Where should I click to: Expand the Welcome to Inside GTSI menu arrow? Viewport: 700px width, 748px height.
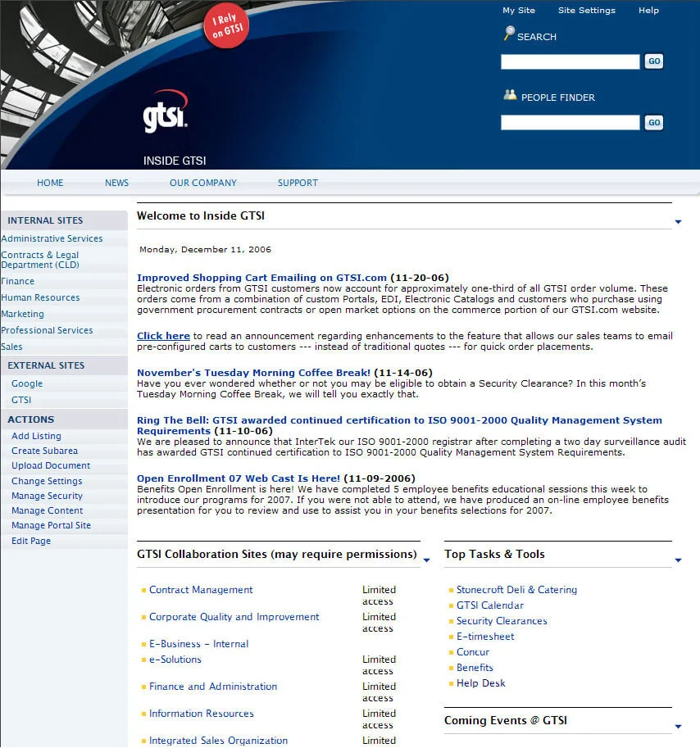point(678,222)
